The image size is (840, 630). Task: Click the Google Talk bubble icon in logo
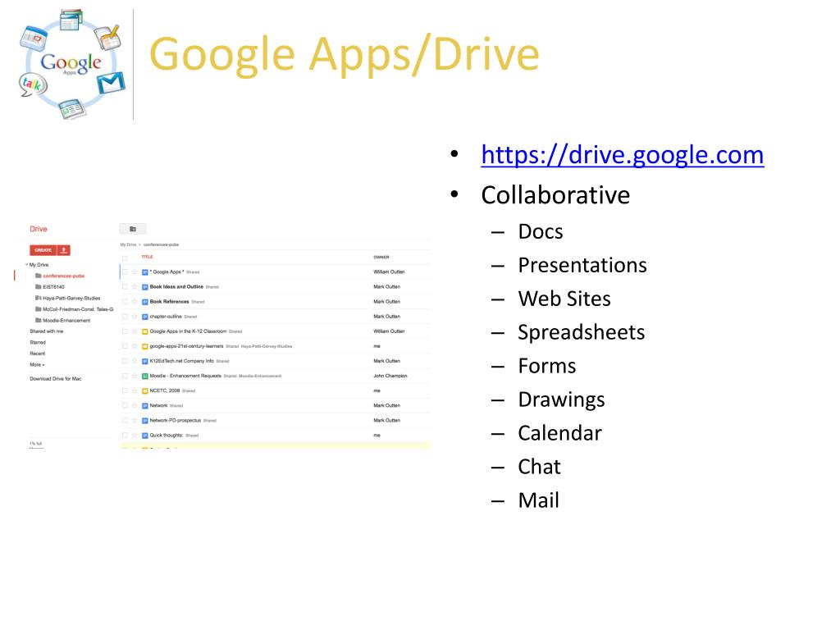point(33,85)
